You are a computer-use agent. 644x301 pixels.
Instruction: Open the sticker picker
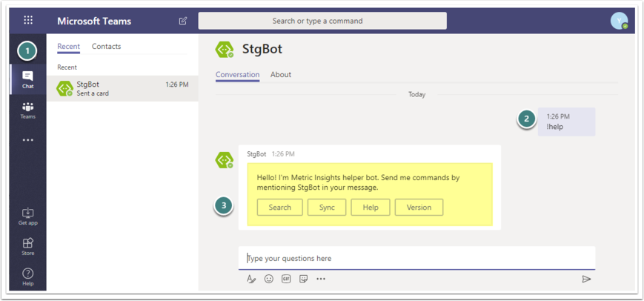(x=304, y=279)
